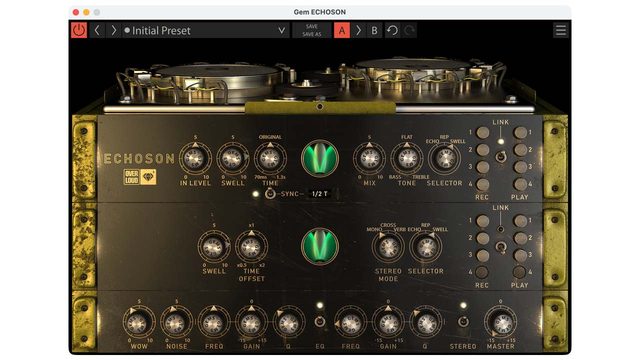The height and width of the screenshot is (360, 640).
Task: Click the second EQ Q knob
Action: (x=425, y=323)
